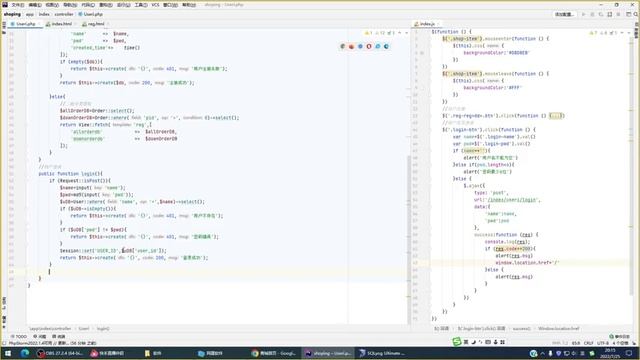Switch to the index.html editor tab
Screen dimensions: 640x360
pos(61,24)
